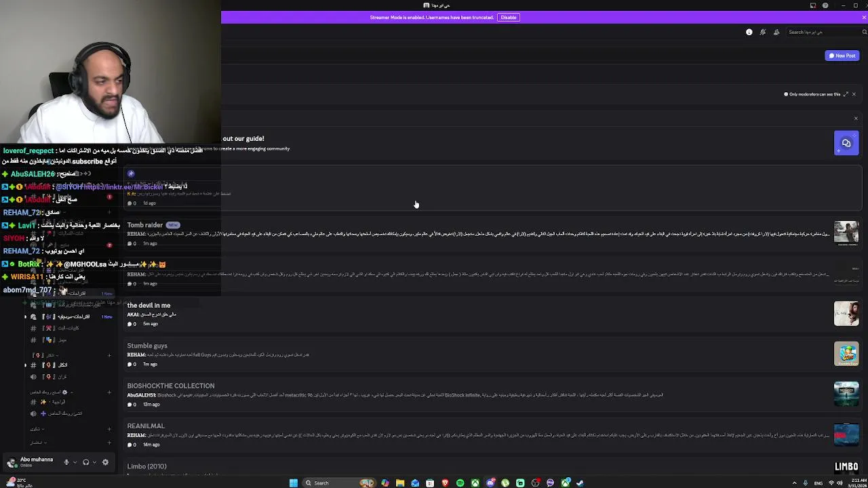The image size is (868, 488).
Task: Open forum guidelines info icon
Action: [749, 32]
